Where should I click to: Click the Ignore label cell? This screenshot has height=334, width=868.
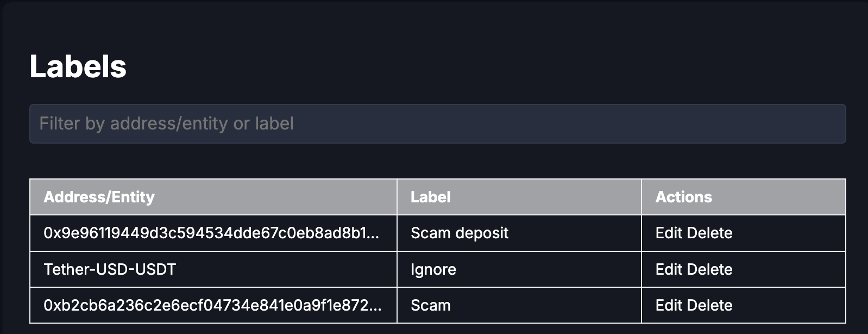[x=433, y=269]
